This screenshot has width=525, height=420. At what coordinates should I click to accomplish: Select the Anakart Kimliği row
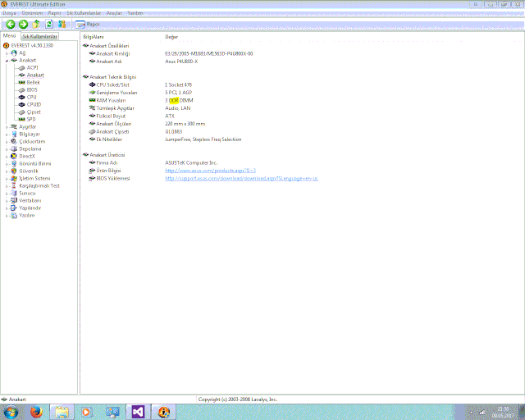(113, 53)
